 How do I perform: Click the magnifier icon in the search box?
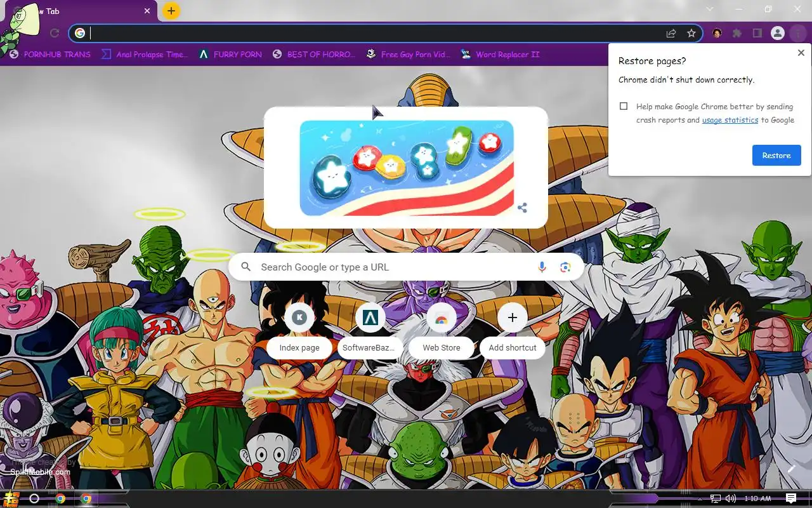click(x=246, y=267)
